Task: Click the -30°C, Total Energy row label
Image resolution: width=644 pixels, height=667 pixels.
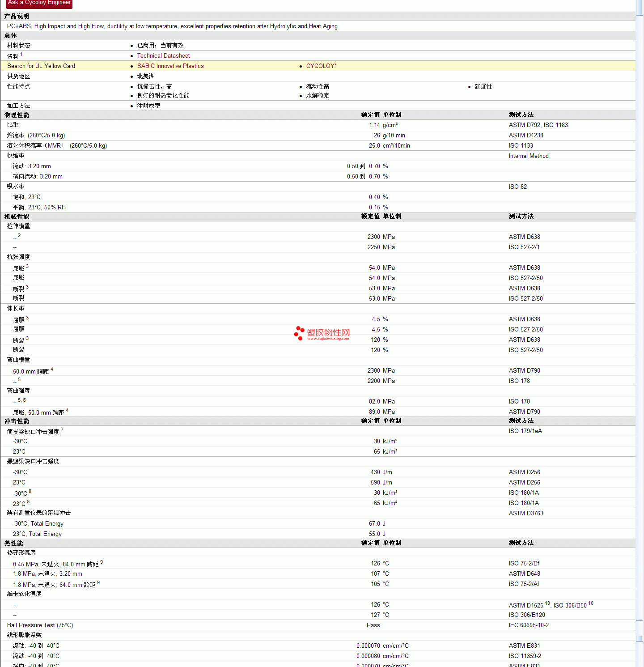Action: click(38, 524)
